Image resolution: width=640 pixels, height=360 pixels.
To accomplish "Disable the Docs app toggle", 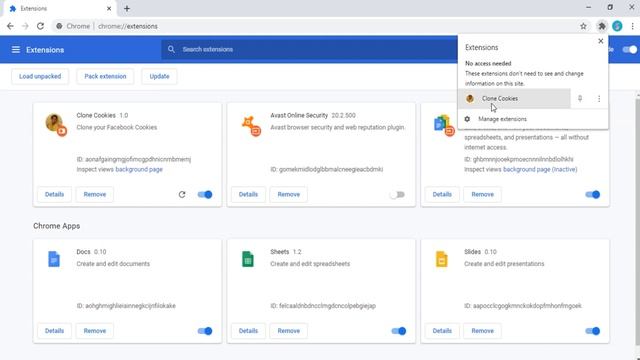I will click(x=205, y=331).
